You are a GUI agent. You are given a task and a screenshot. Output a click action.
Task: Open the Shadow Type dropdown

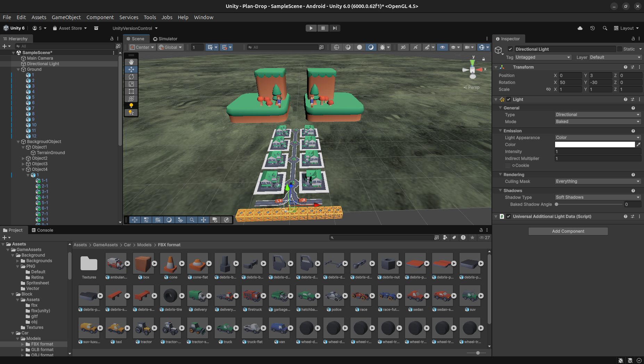coord(597,197)
